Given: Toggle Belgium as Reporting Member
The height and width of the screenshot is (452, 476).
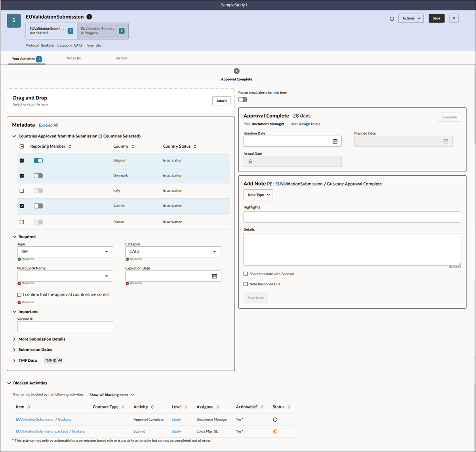Looking at the screenshot, I should tap(38, 160).
